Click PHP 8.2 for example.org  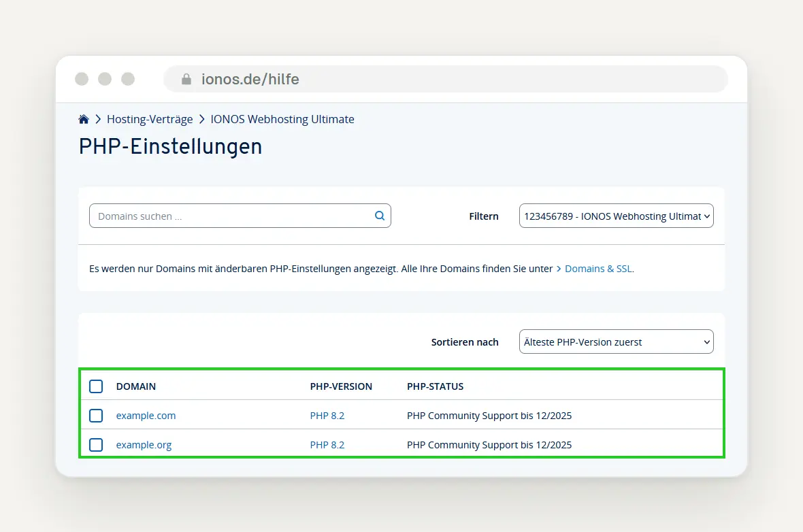tap(327, 445)
